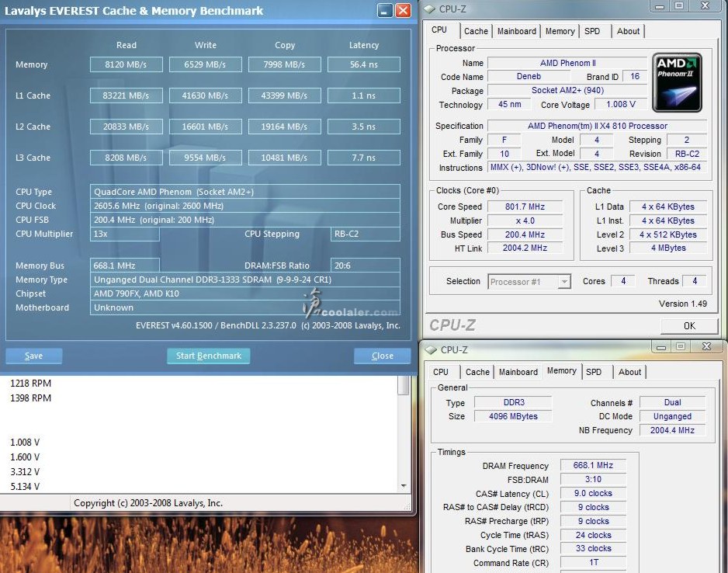
Task: Click the Specification field Phenom II X4 810
Action: coord(597,126)
